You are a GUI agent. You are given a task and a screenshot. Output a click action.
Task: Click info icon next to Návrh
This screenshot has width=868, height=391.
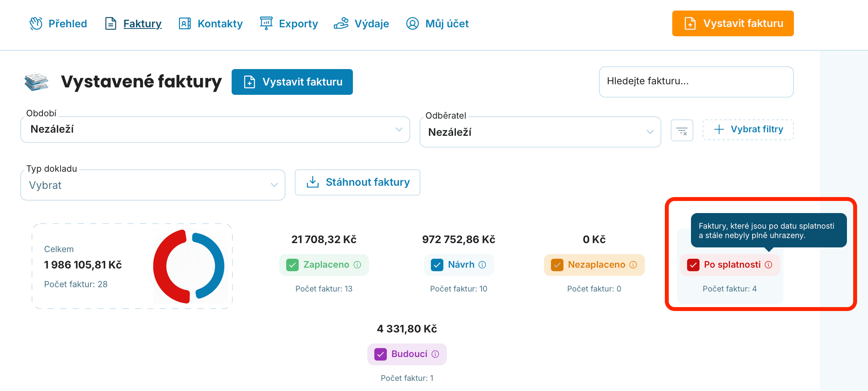tap(482, 265)
